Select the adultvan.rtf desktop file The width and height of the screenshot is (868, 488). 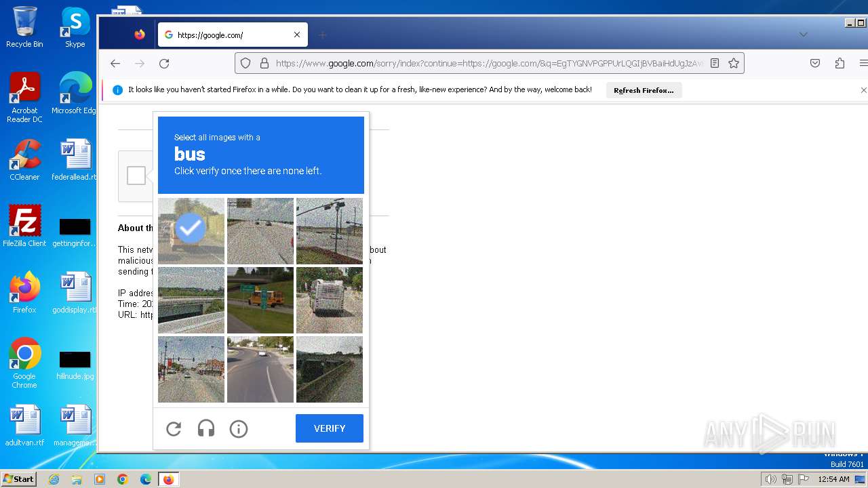pyautogui.click(x=24, y=426)
